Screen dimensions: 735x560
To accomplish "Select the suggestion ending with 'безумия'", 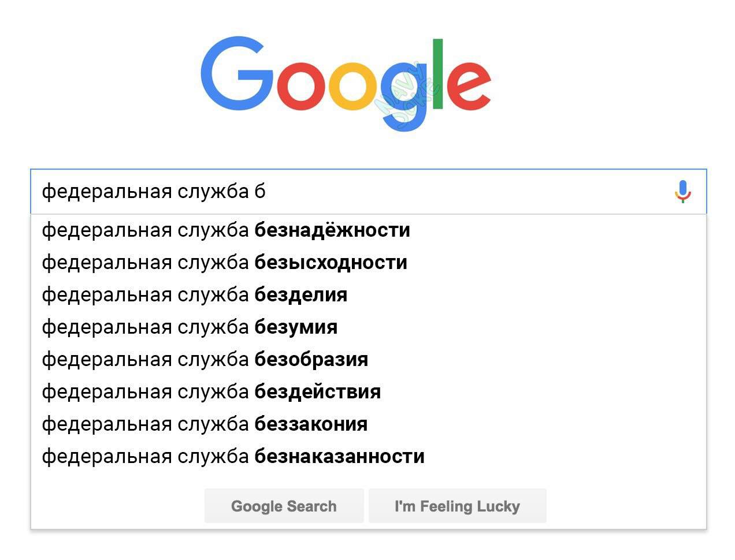I will [190, 327].
